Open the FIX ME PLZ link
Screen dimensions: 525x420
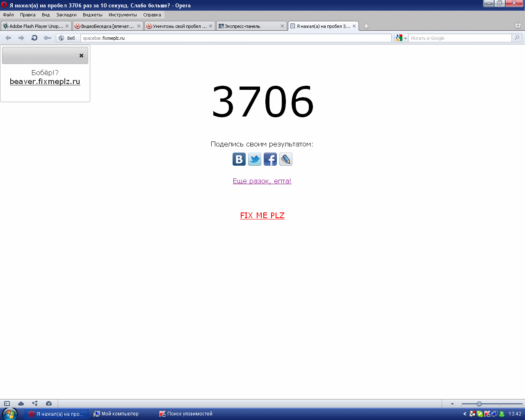[x=262, y=215]
